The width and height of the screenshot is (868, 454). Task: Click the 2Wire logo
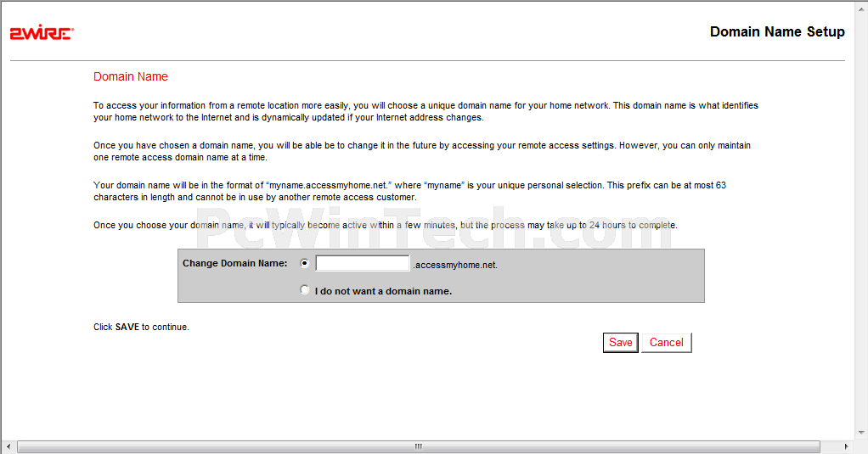pyautogui.click(x=42, y=33)
